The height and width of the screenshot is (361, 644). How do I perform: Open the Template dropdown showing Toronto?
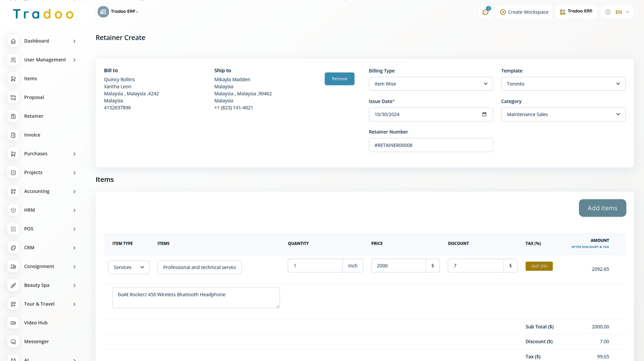563,84
